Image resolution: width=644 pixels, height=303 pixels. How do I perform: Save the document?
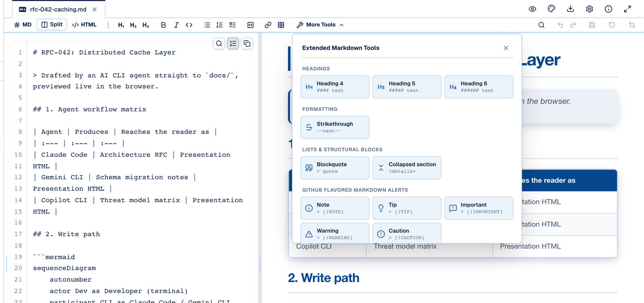[592, 25]
